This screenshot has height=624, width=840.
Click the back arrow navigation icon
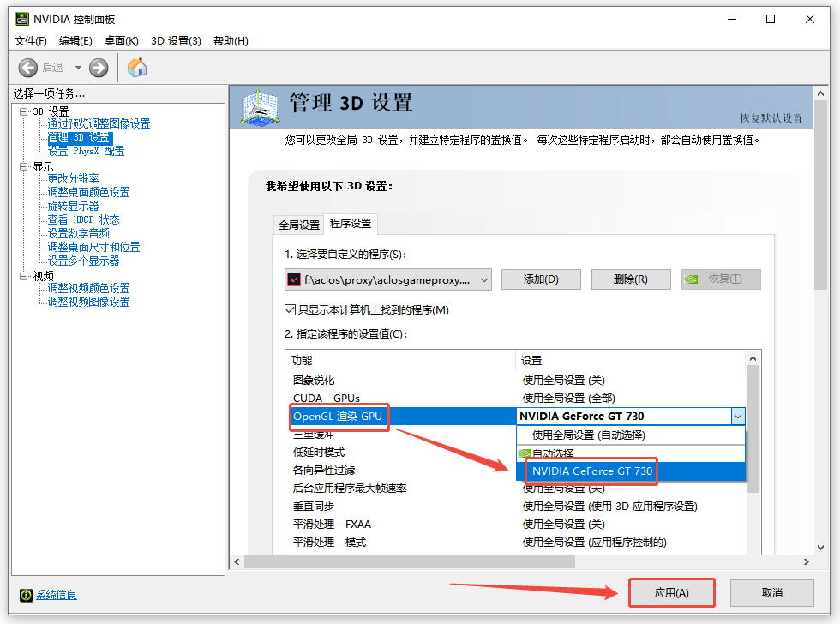pyautogui.click(x=27, y=68)
